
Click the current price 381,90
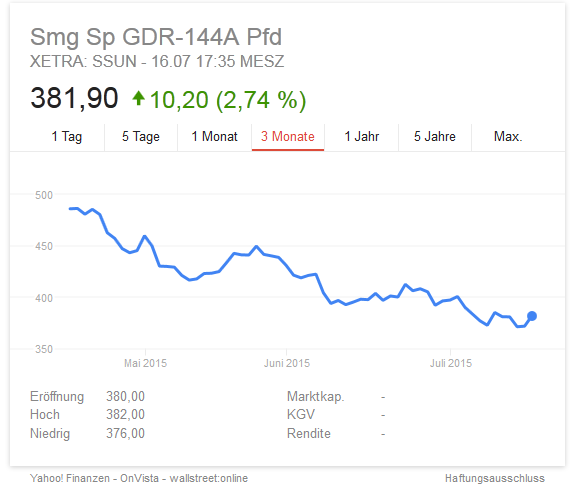tap(74, 98)
